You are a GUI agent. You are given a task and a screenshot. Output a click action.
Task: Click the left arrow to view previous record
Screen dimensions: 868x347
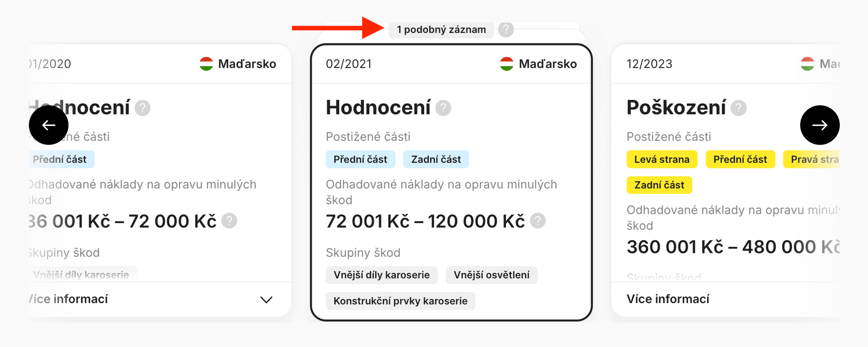click(x=49, y=125)
